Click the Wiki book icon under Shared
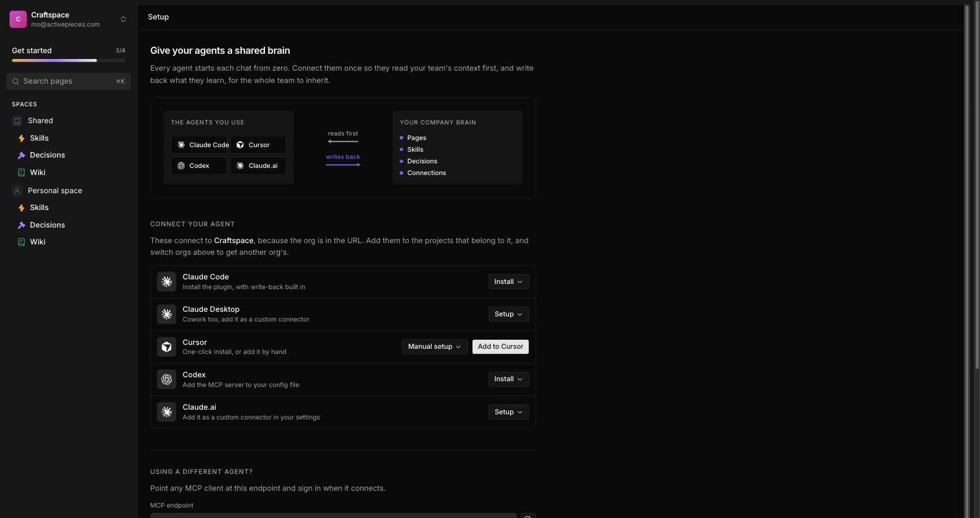The height and width of the screenshot is (518, 980). 21,172
